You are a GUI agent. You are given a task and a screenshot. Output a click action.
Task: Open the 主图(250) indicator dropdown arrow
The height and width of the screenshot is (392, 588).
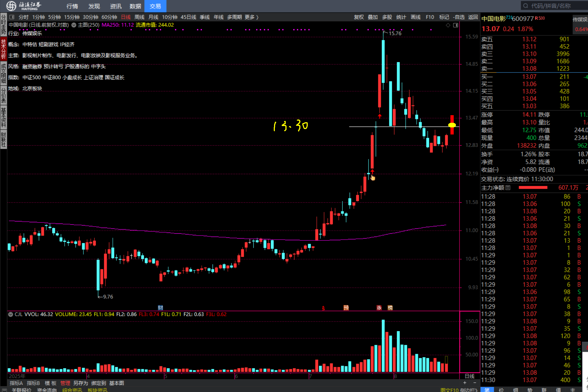(x=74, y=25)
